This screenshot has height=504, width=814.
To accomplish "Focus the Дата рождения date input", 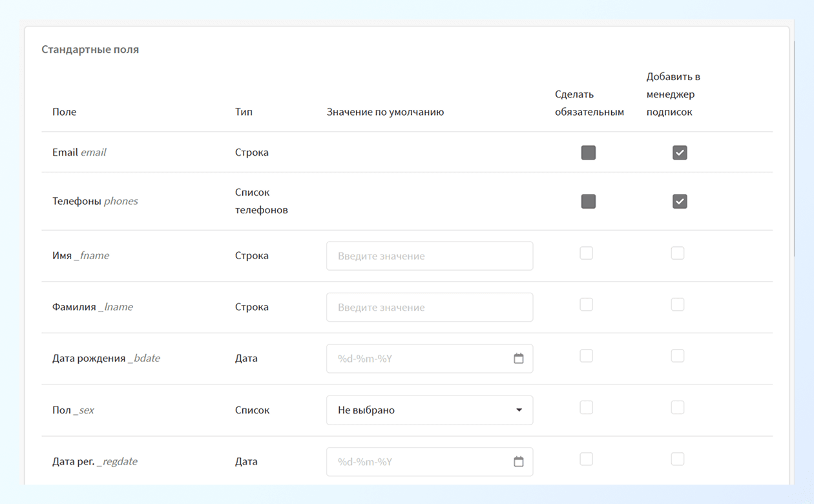I will pyautogui.click(x=420, y=359).
